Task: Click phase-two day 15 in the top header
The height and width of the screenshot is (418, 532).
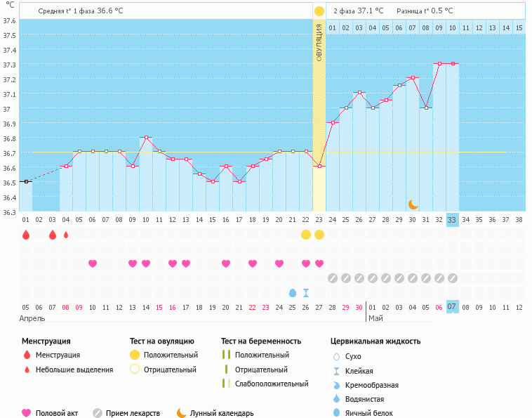Action: pos(519,27)
